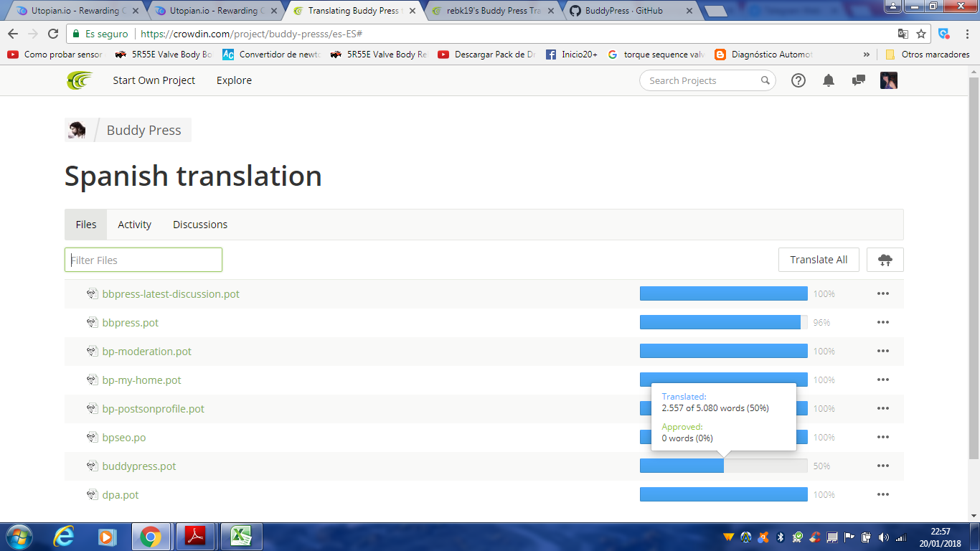
Task: Open Adobe Reader from taskbar
Action: point(197,537)
